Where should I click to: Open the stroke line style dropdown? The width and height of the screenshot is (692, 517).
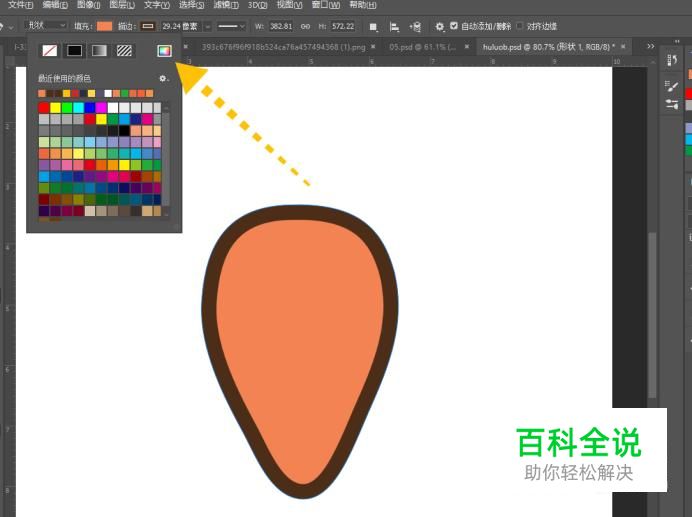click(x=231, y=26)
